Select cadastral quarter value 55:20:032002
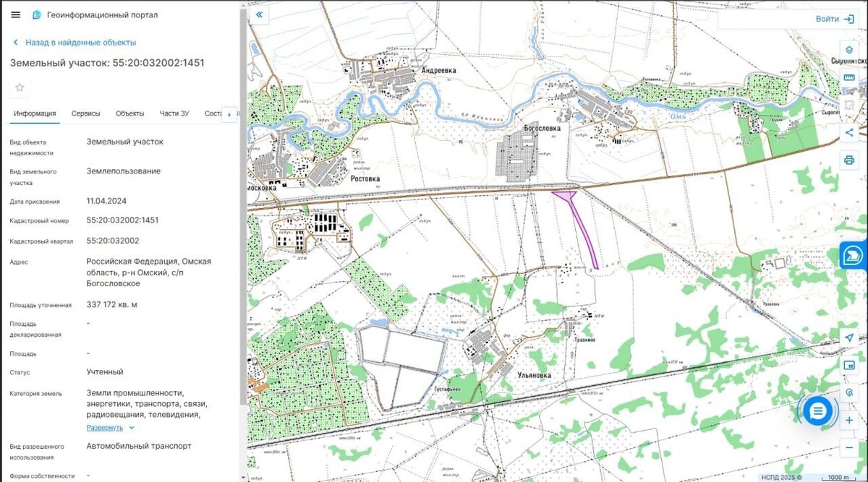 113,241
